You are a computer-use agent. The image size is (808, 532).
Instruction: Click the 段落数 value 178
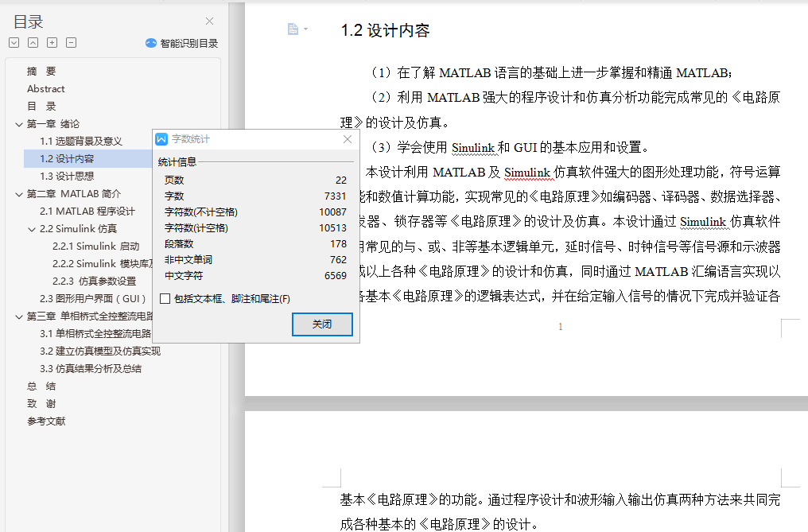tap(339, 244)
